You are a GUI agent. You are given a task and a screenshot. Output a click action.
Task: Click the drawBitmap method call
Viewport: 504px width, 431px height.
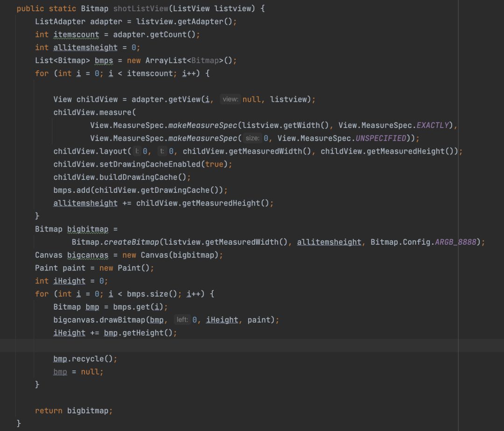122,320
